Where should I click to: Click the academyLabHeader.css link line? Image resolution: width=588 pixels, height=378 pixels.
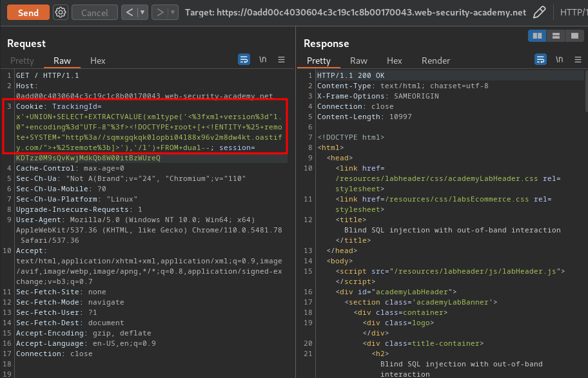[447, 178]
